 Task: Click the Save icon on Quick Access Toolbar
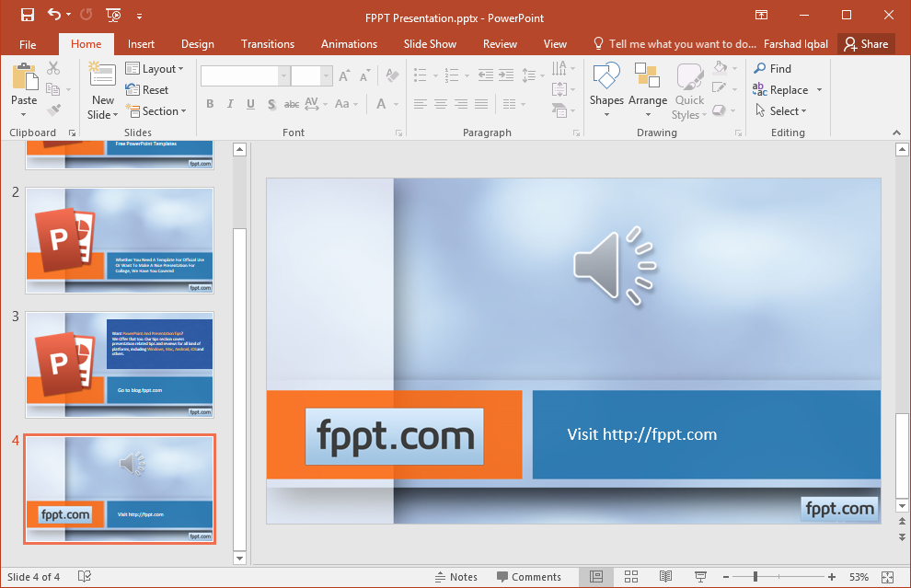26,13
